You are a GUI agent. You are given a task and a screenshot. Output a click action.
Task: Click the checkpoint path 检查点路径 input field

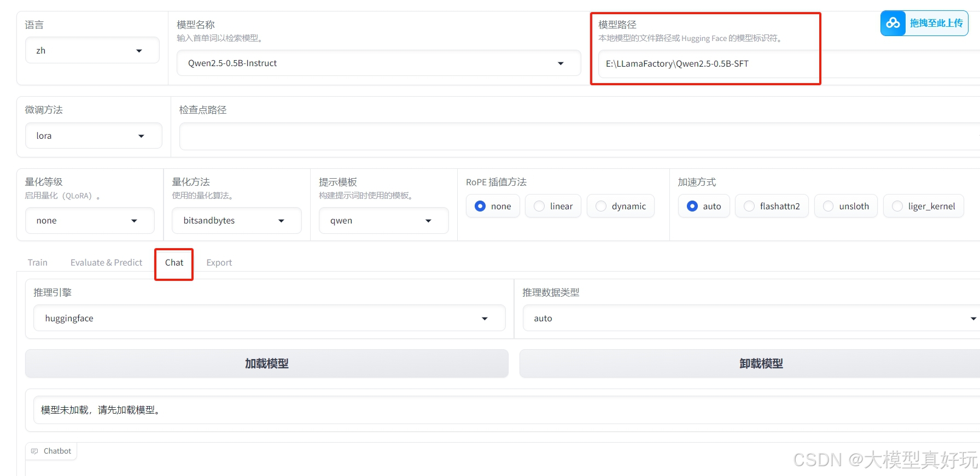[580, 136]
